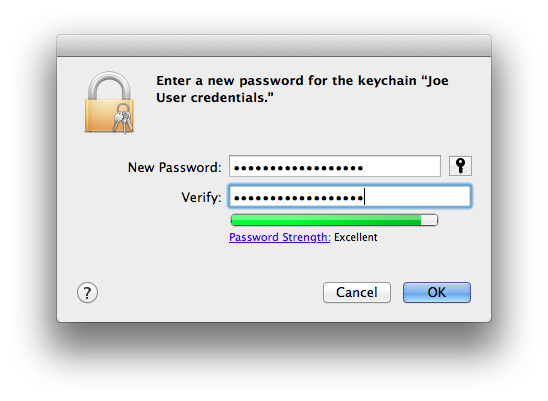548x401 pixels.
Task: Click the "New Password:" label
Action: click(x=174, y=167)
